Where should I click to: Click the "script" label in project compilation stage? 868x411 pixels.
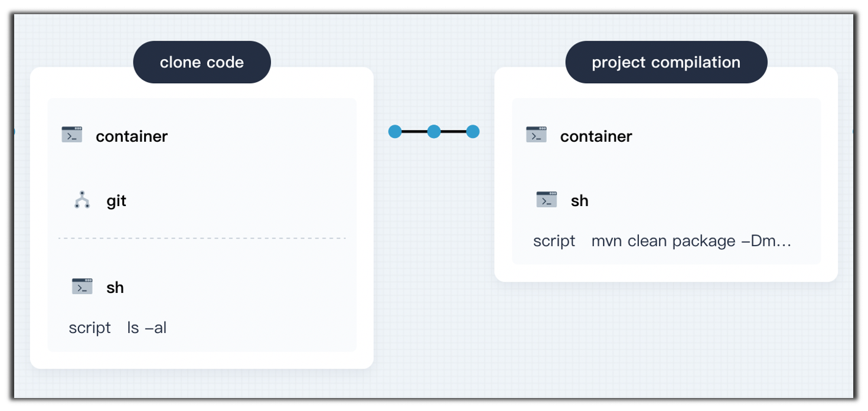click(x=554, y=241)
